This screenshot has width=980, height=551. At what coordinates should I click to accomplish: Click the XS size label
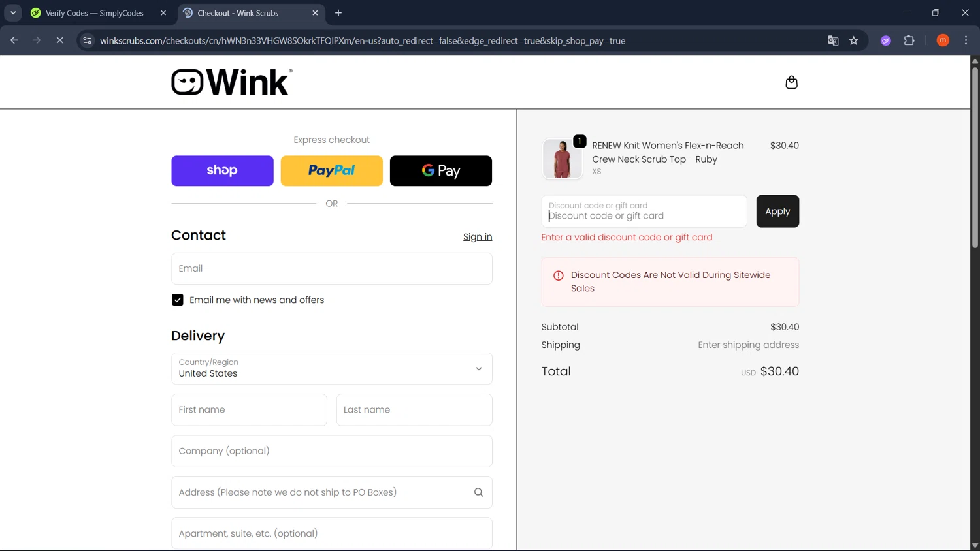pos(596,172)
